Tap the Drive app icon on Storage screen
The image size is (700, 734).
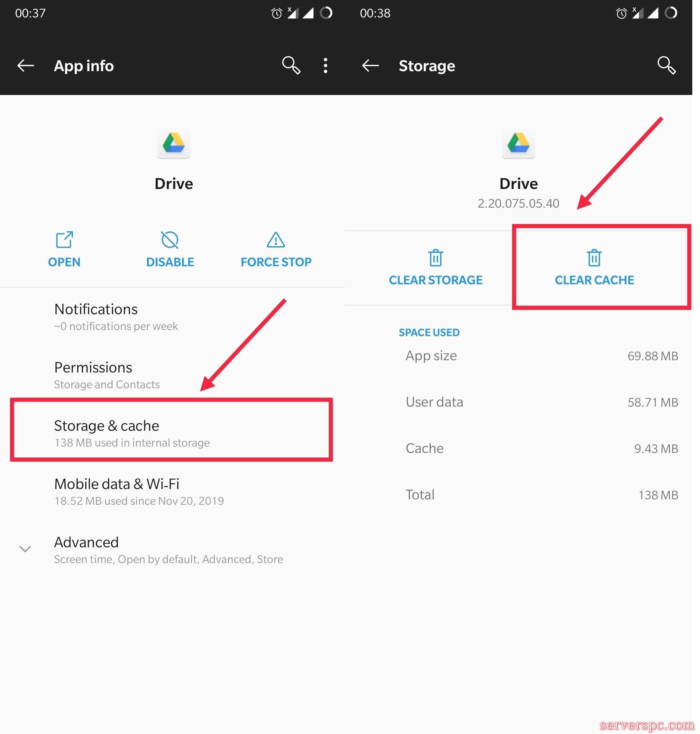tap(518, 143)
